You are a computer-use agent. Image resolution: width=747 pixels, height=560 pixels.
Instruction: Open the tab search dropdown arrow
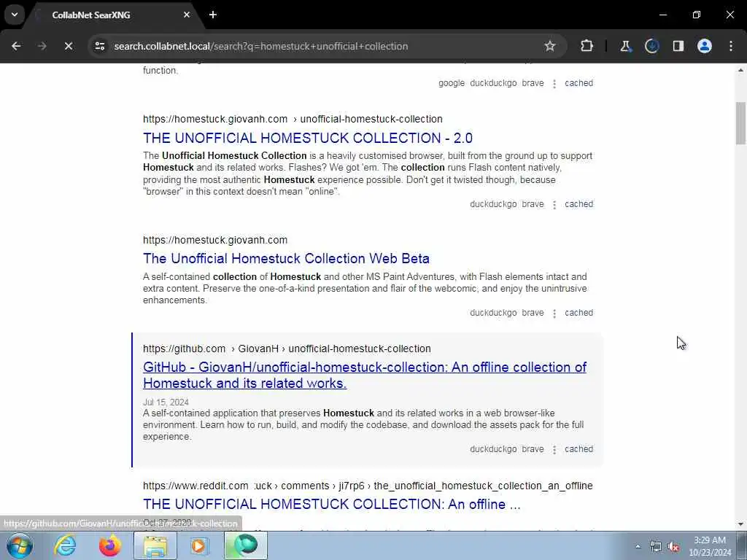15,15
